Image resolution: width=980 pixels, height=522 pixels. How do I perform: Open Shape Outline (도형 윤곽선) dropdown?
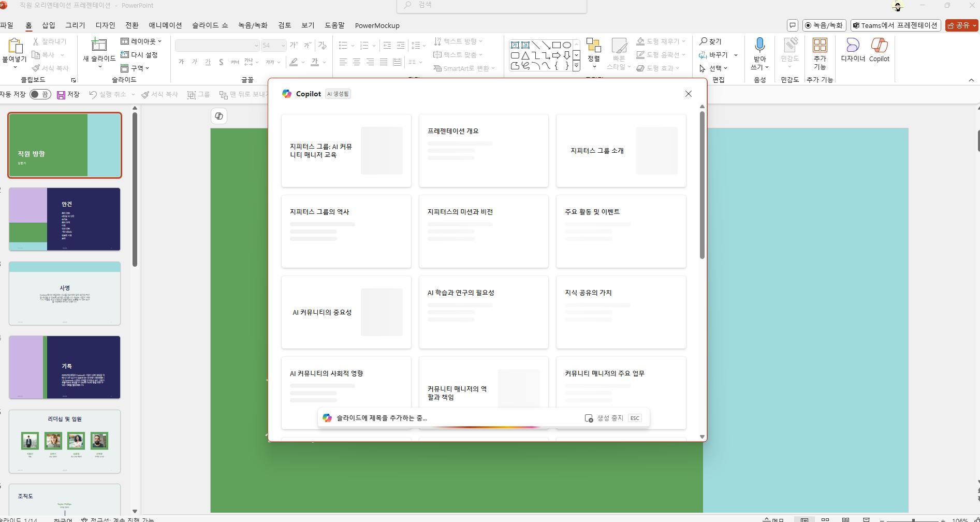661,55
